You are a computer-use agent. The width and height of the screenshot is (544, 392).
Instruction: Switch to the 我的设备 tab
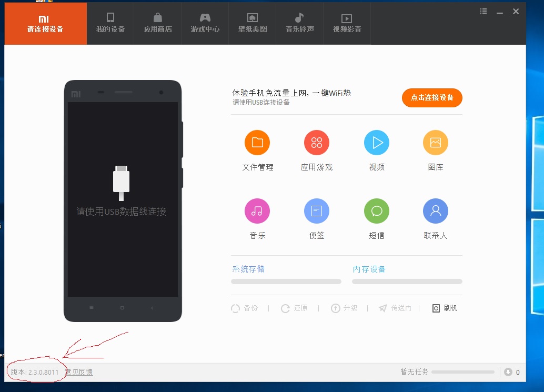110,24
